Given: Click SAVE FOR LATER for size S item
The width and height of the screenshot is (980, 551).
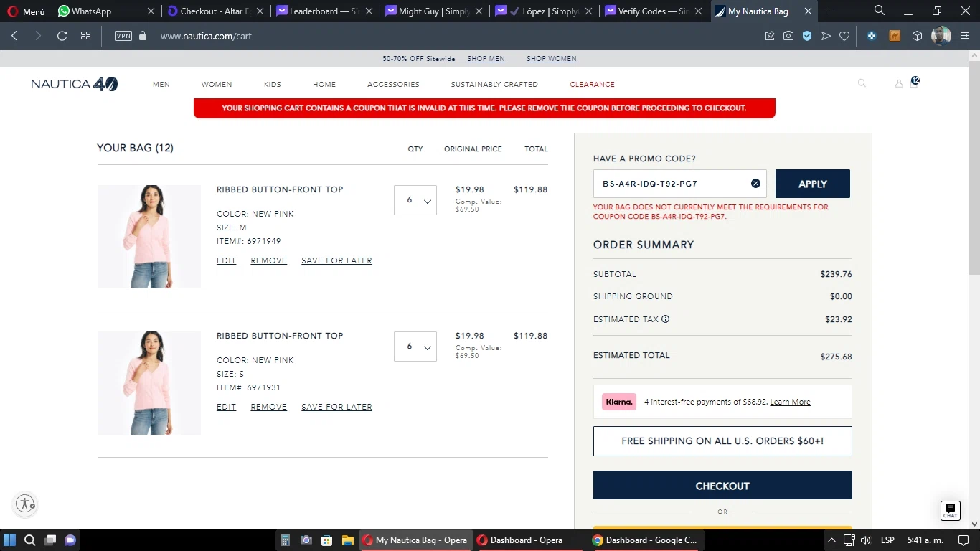Looking at the screenshot, I should tap(336, 407).
